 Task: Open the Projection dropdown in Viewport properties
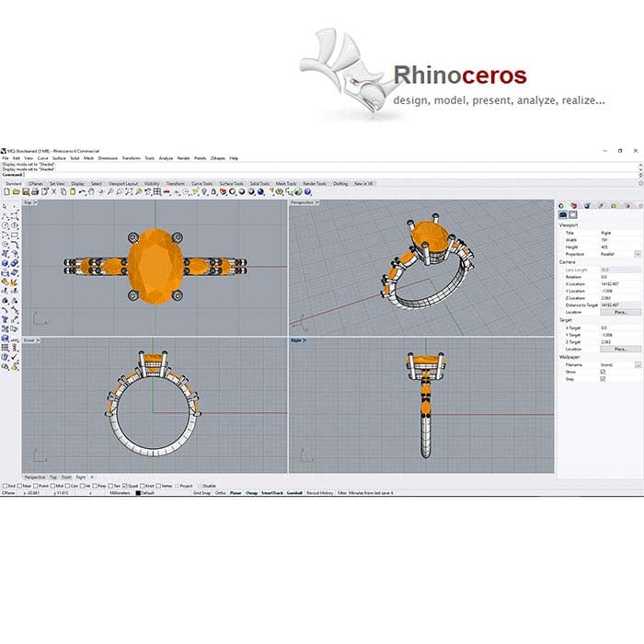point(638,254)
